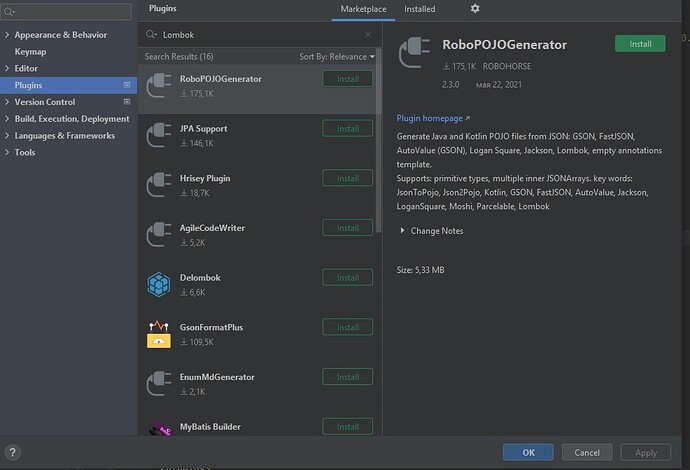690x470 pixels.
Task: Install the MyBatis Builder plugin
Action: (x=348, y=427)
